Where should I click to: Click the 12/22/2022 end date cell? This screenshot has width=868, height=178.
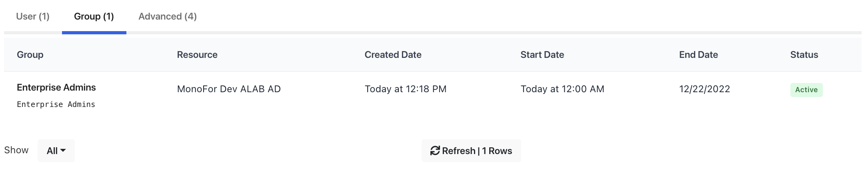pyautogui.click(x=704, y=89)
